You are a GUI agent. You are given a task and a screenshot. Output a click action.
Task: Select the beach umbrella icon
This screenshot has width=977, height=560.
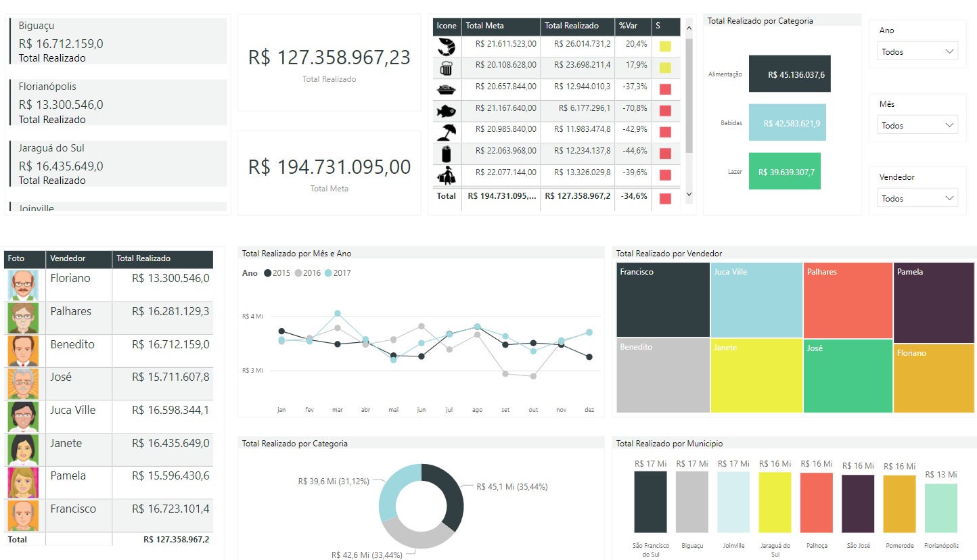(447, 132)
